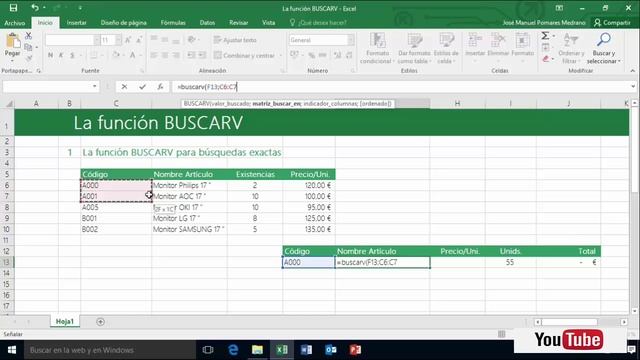Add new sheet with plus icon
Image resolution: width=640 pixels, height=360 pixels.
pyautogui.click(x=100, y=322)
